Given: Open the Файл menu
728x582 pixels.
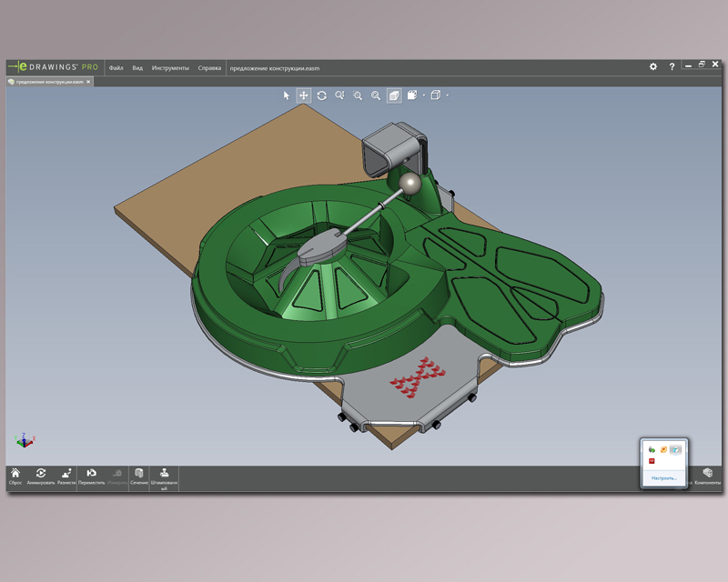Looking at the screenshot, I should pos(116,68).
